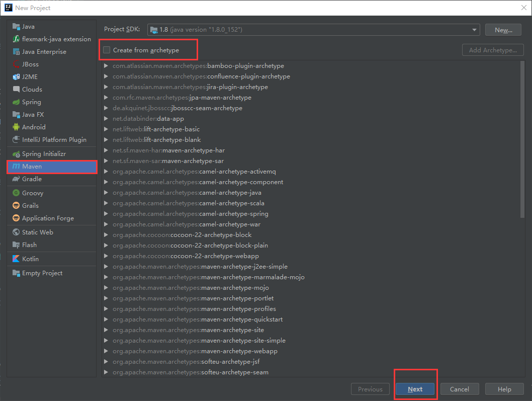532x401 pixels.
Task: Click the J2ME icon
Action: pos(16,77)
